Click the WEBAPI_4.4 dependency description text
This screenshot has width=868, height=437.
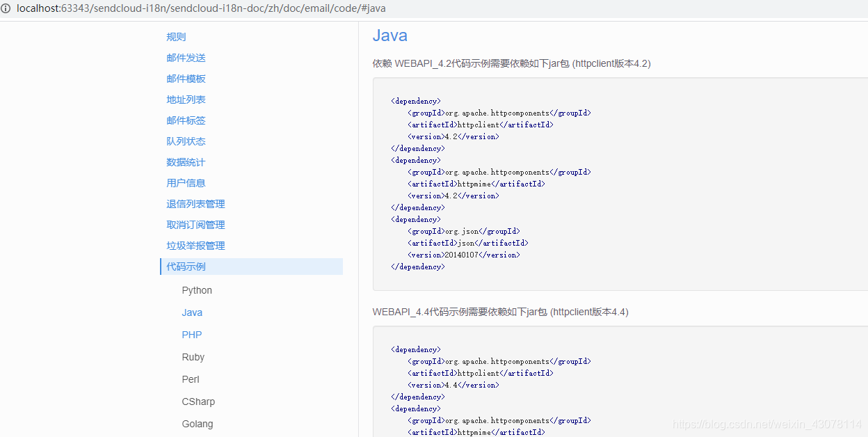(500, 312)
